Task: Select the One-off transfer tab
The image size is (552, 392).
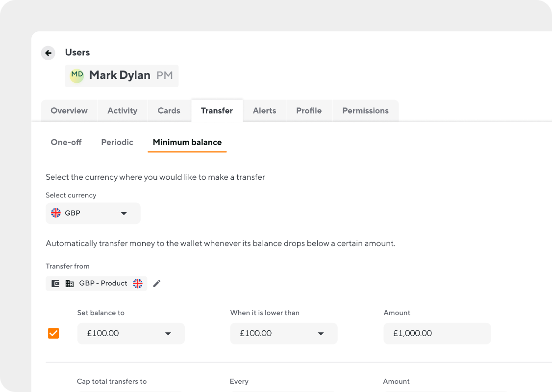Action: (66, 142)
